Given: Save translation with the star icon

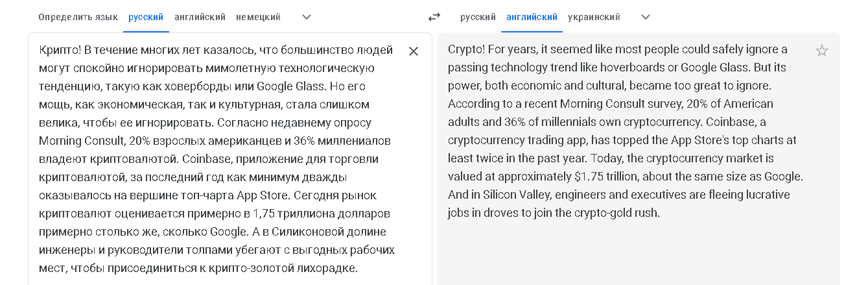Looking at the screenshot, I should click(x=821, y=51).
